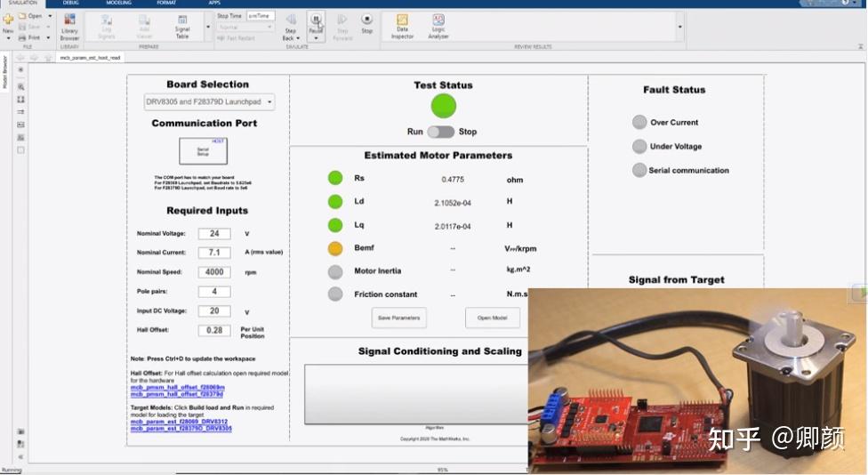The image size is (868, 475).
Task: Expand the Print dropdown arrow
Action: (49, 37)
